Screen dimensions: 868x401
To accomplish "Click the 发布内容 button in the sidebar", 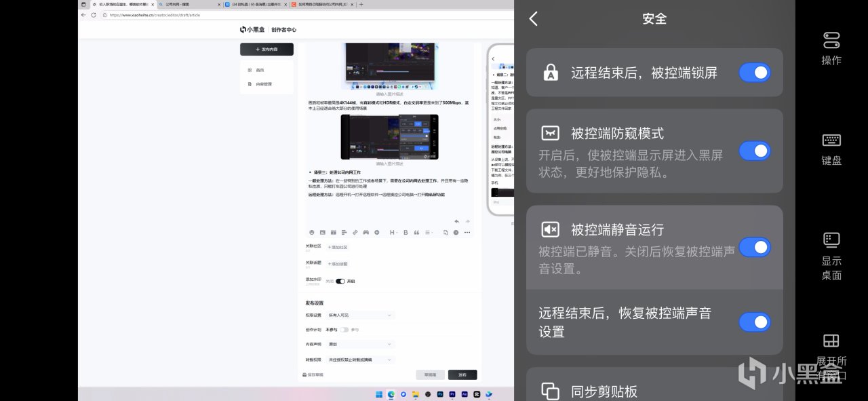I will tap(267, 50).
